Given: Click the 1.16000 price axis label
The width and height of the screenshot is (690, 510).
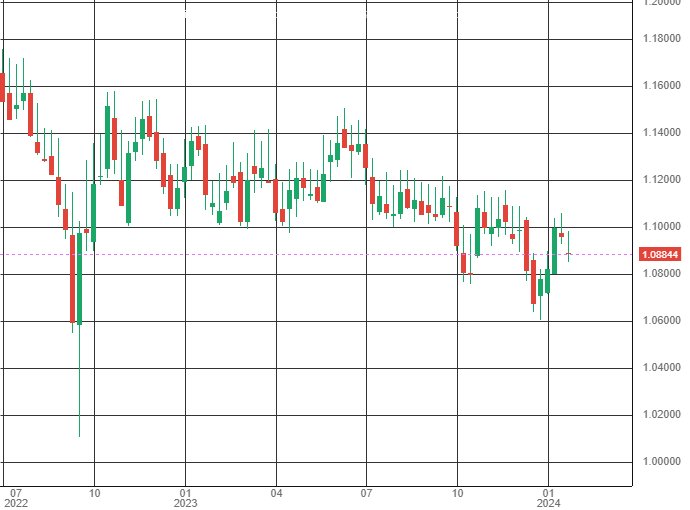Looking at the screenshot, I should [661, 85].
